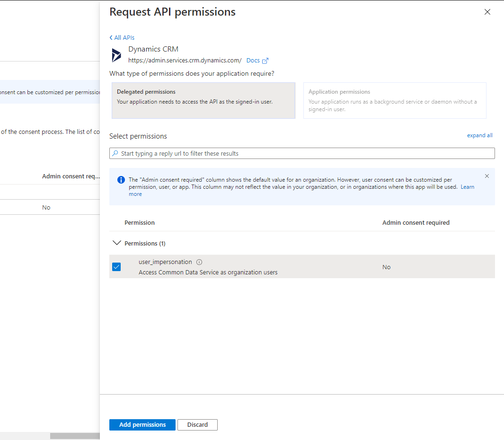Screen dimensions: 504x440
Task: Select the Application permissions card
Action: point(395,100)
